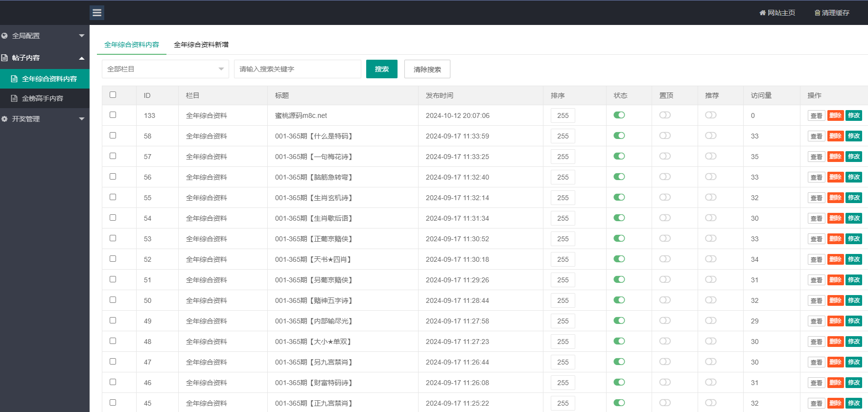This screenshot has width=868, height=412.
Task: Check the select-all checkbox in table header
Action: click(x=113, y=95)
